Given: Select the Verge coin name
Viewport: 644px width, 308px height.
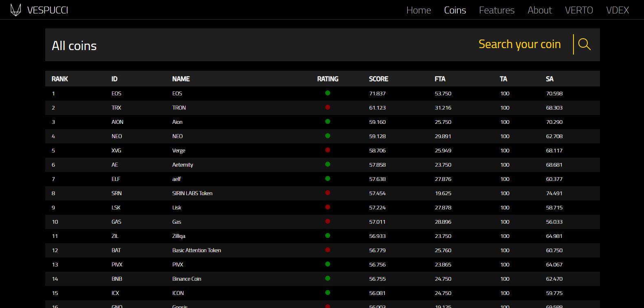Looking at the screenshot, I should pyautogui.click(x=179, y=151).
